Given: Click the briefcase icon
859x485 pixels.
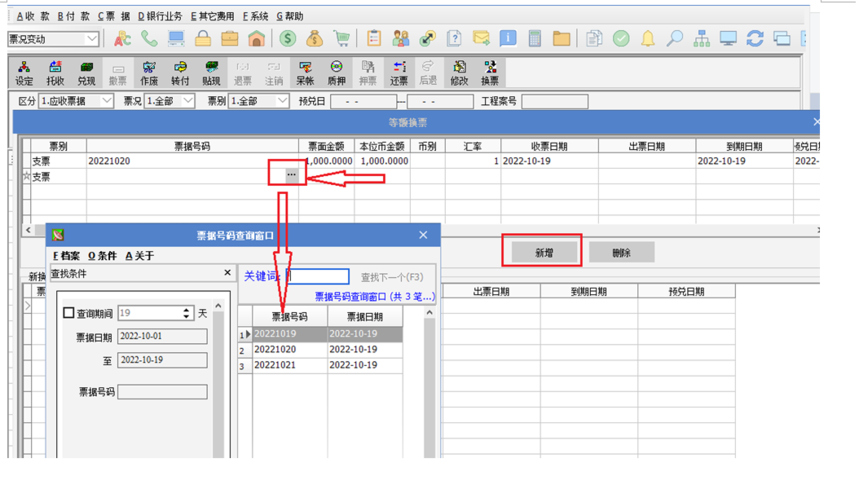Looking at the screenshot, I should [230, 38].
